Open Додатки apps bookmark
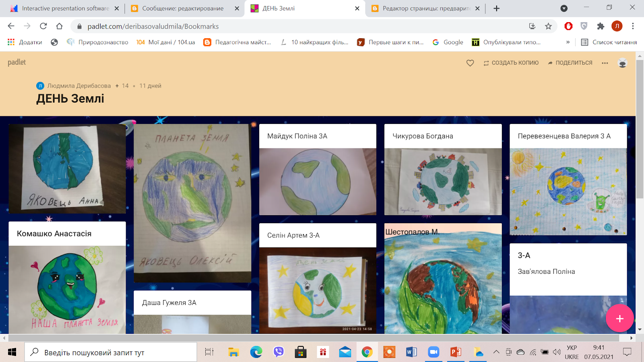Image resolution: width=644 pixels, height=362 pixels. click(25, 42)
